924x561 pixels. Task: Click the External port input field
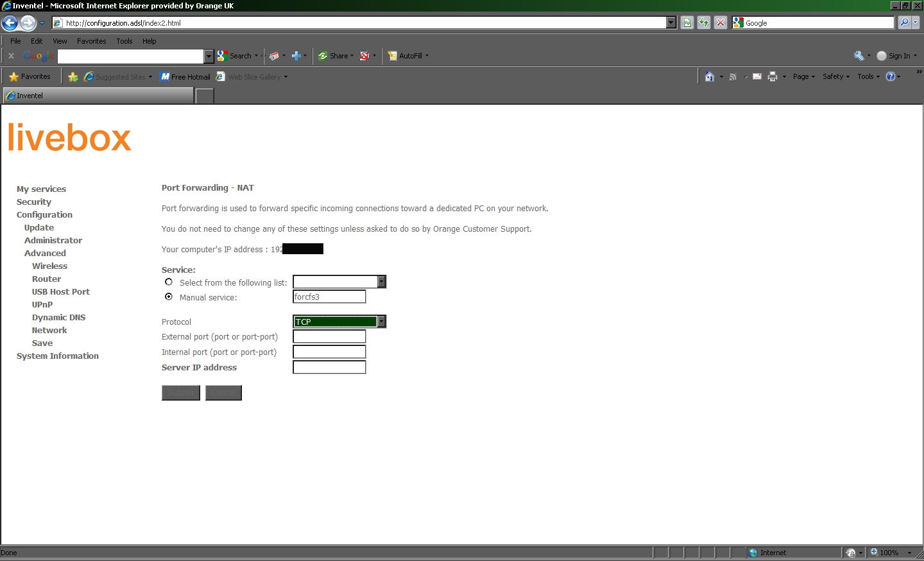pyautogui.click(x=329, y=336)
